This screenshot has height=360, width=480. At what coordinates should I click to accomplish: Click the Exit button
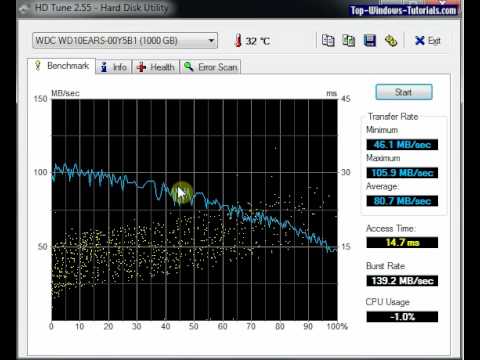pyautogui.click(x=428, y=41)
